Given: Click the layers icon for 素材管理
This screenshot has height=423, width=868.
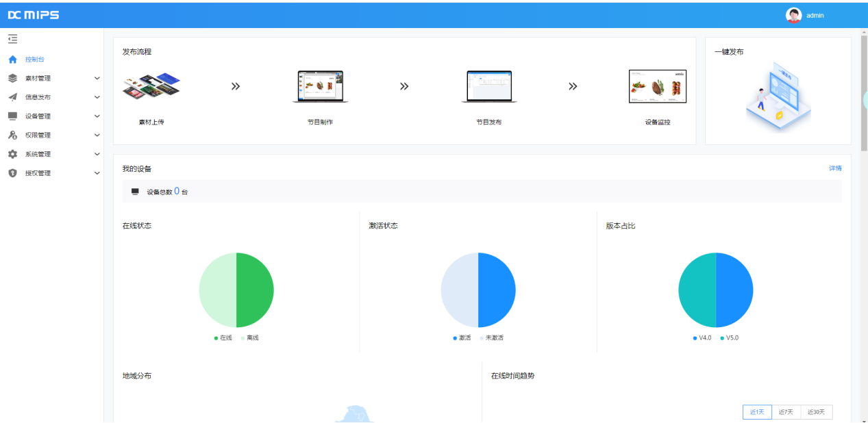Looking at the screenshot, I should tap(12, 78).
